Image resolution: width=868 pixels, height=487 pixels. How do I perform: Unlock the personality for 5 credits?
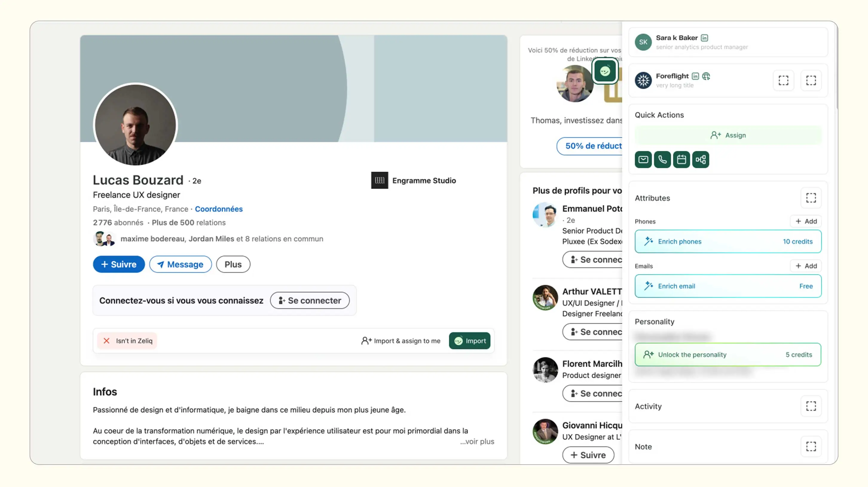tap(728, 355)
